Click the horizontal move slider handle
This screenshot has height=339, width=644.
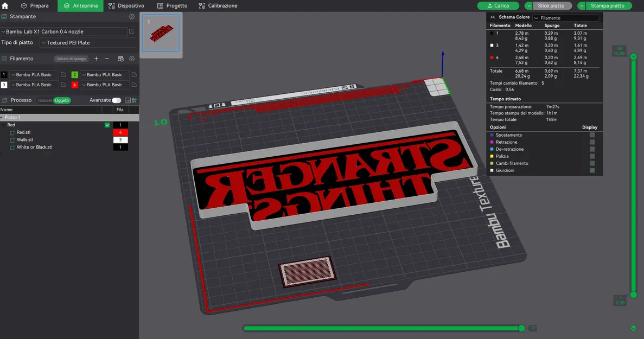[x=521, y=328]
